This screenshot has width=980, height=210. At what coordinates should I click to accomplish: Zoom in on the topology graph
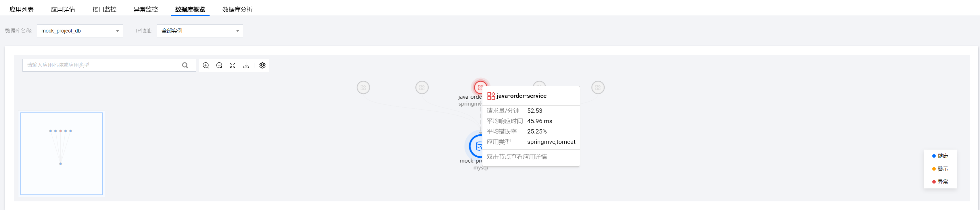[206, 65]
